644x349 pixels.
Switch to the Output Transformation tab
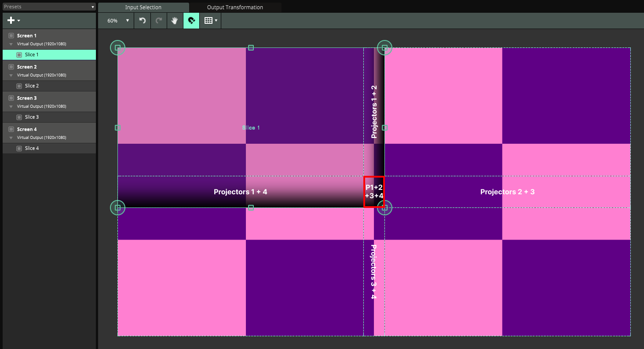click(x=235, y=7)
